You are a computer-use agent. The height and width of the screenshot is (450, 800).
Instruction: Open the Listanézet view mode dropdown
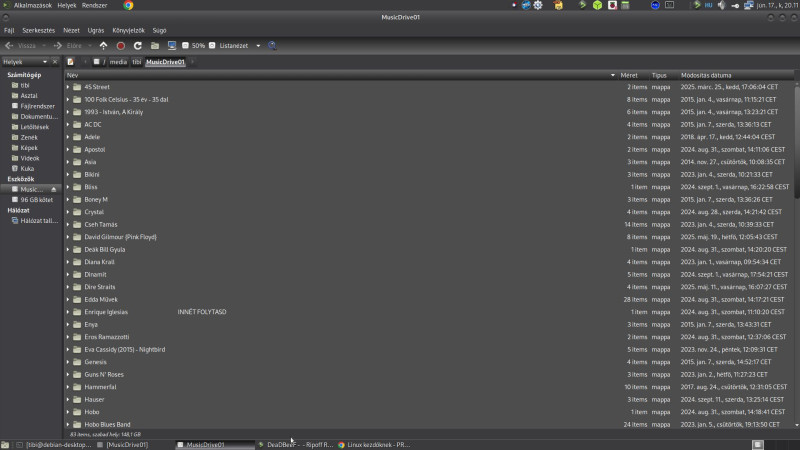(x=258, y=46)
